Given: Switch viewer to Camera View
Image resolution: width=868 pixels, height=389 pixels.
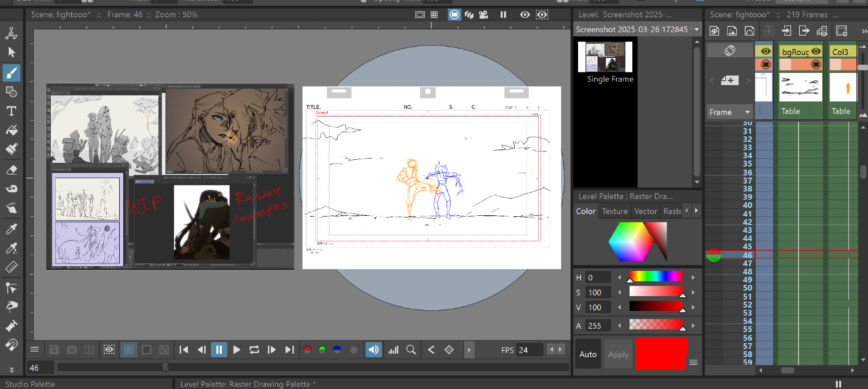Looking at the screenshot, I should coord(483,15).
